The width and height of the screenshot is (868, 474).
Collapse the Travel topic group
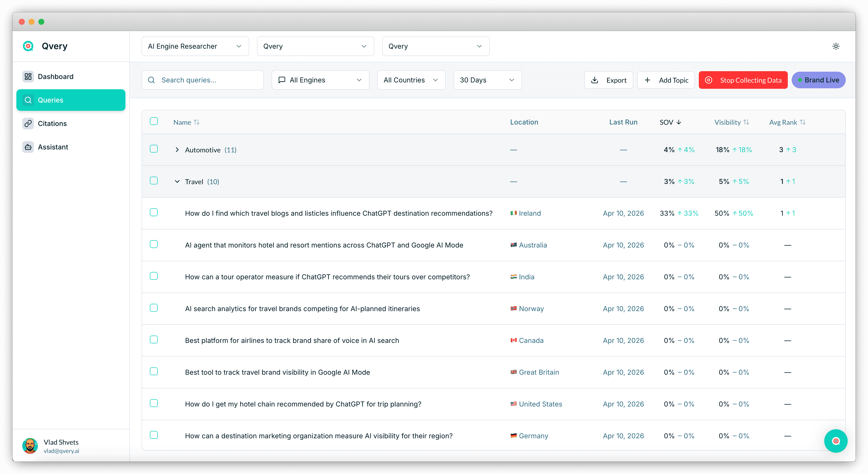[x=177, y=181]
